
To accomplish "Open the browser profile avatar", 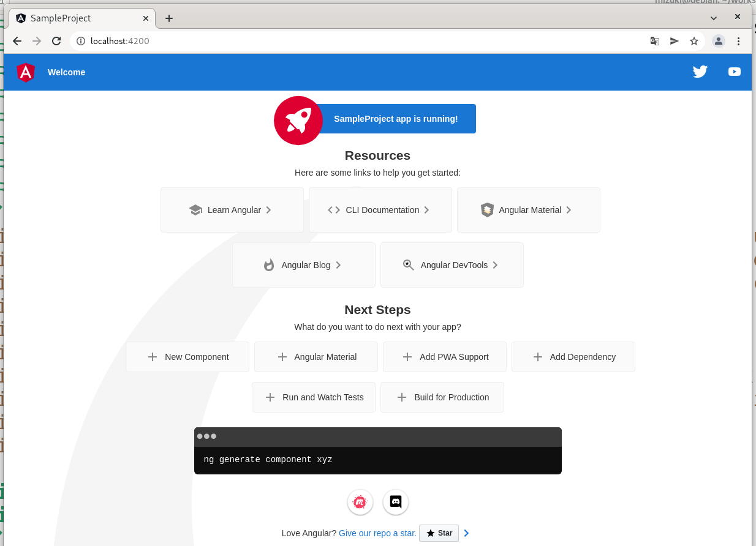I will point(719,41).
